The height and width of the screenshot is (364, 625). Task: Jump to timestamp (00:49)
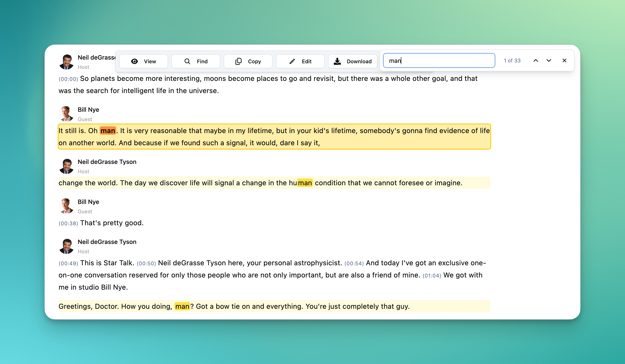point(68,263)
